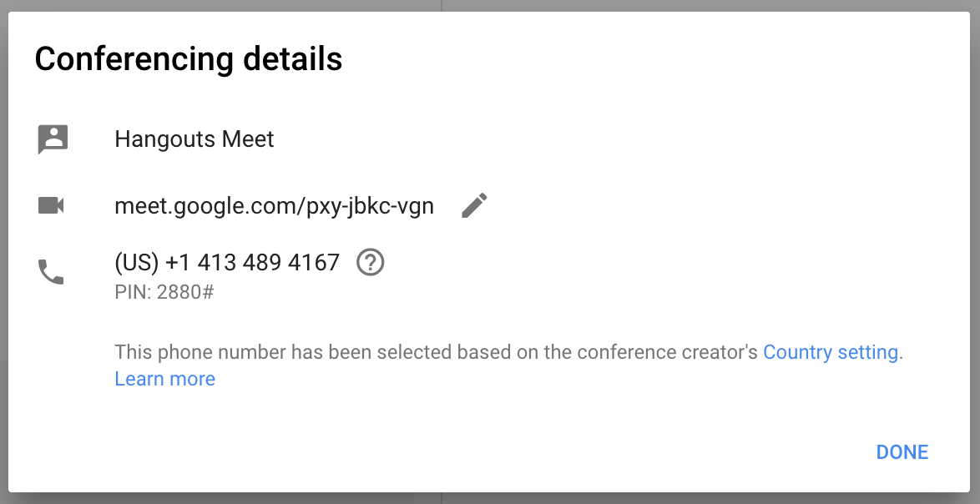The width and height of the screenshot is (980, 504).
Task: Click the PIN: 2880# text
Action: pos(164,292)
